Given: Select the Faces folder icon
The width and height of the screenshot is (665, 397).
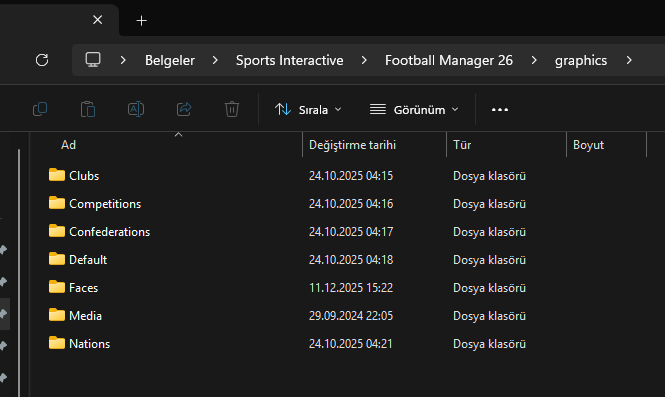Looking at the screenshot, I should (57, 287).
